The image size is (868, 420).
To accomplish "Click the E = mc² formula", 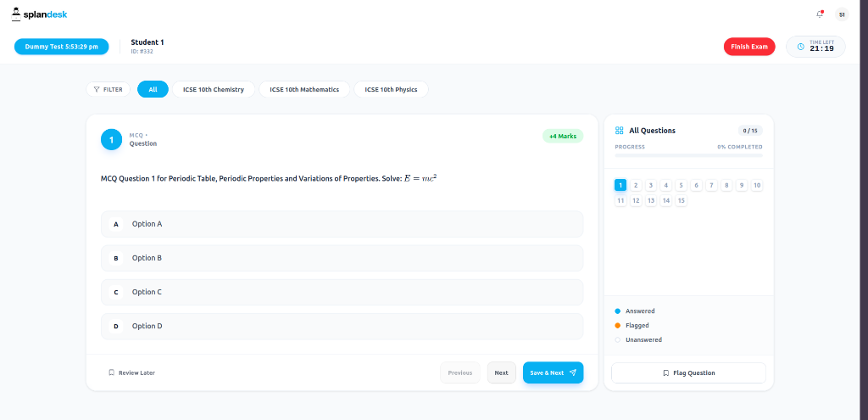I will pos(420,178).
